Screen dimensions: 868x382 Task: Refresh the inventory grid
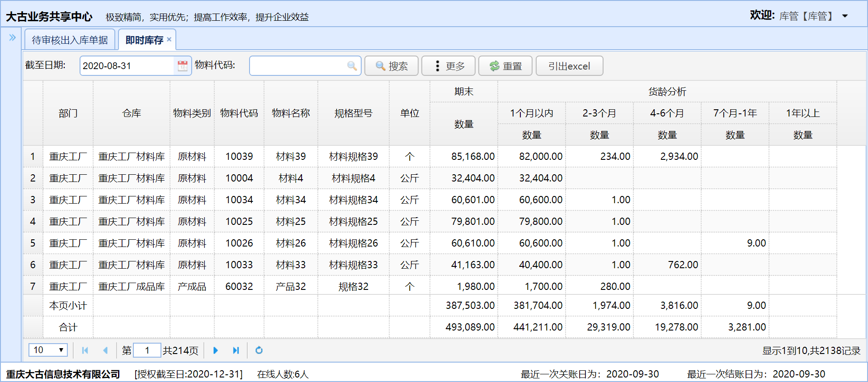point(259,350)
